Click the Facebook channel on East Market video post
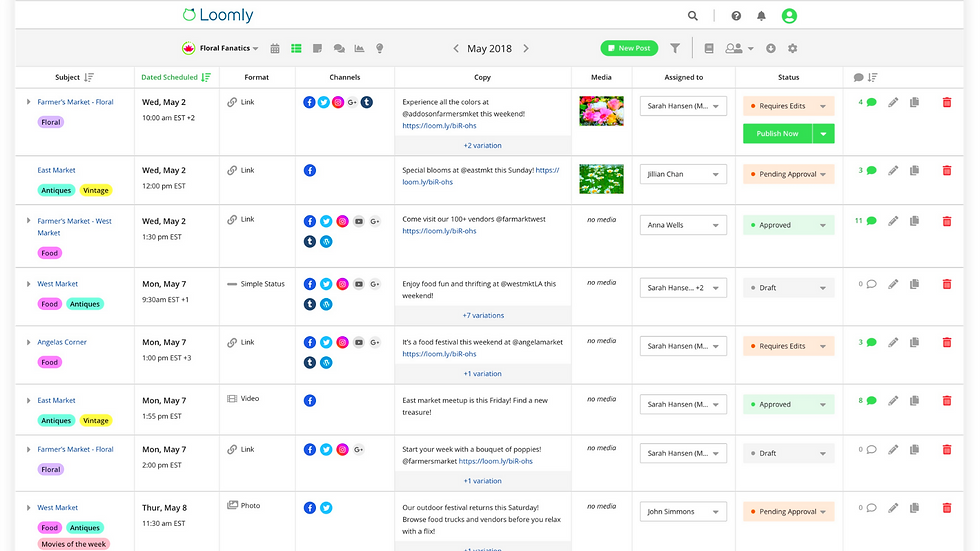 (x=309, y=400)
